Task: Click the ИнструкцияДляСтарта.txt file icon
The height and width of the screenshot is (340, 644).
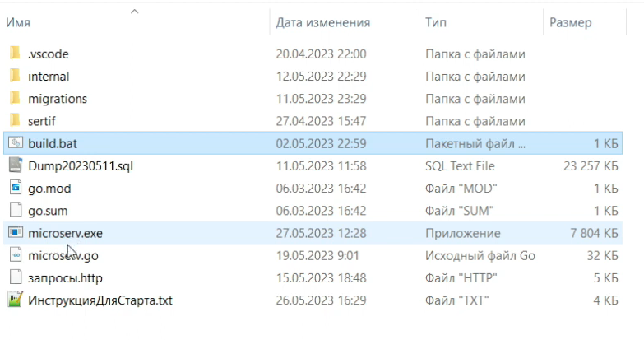Action: (x=16, y=300)
